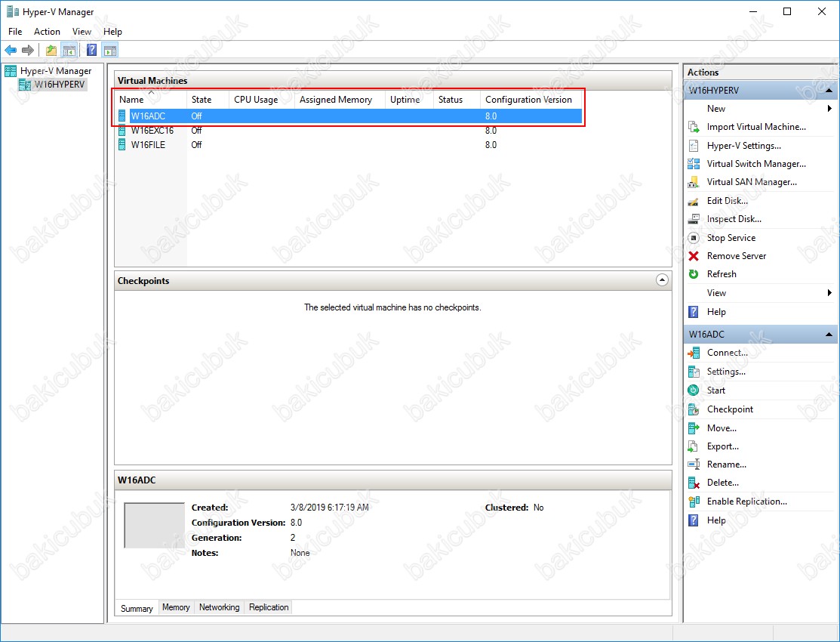
Task: Click the Forward arrow toolbar icon
Action: (x=28, y=51)
